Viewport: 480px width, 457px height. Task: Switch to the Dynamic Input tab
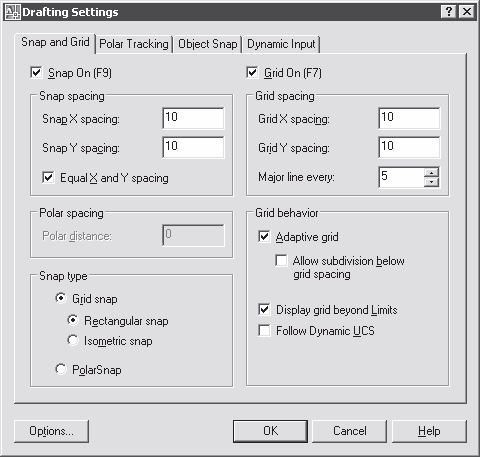pos(281,44)
